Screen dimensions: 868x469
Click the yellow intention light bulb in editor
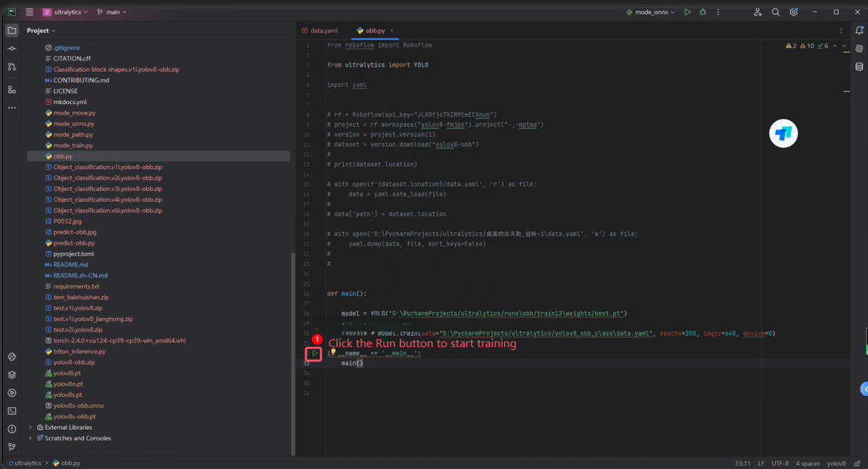333,352
